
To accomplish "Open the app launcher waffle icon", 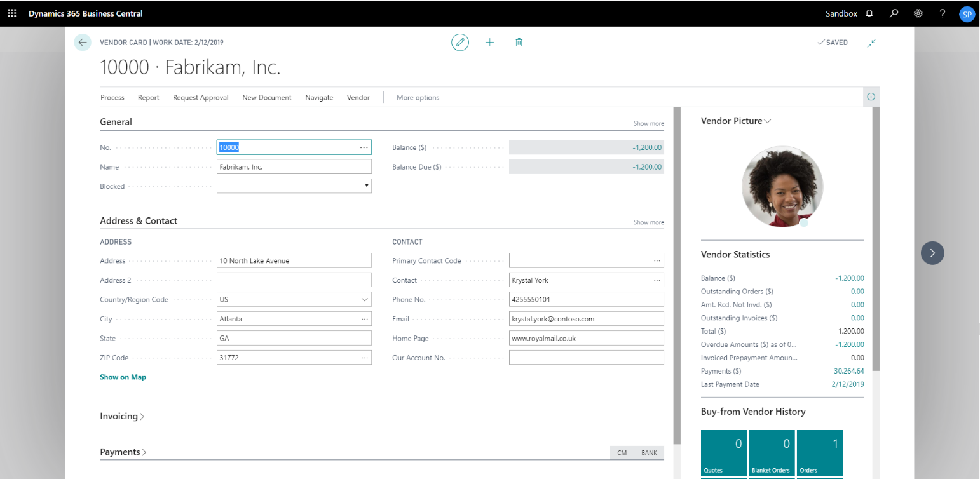I will click(12, 13).
